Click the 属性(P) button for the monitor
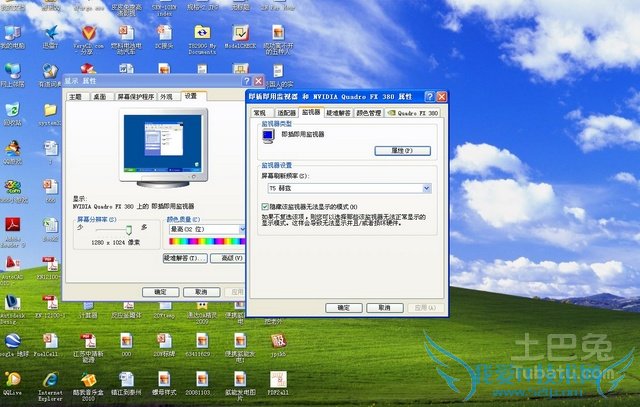The image size is (640, 407). pos(401,150)
